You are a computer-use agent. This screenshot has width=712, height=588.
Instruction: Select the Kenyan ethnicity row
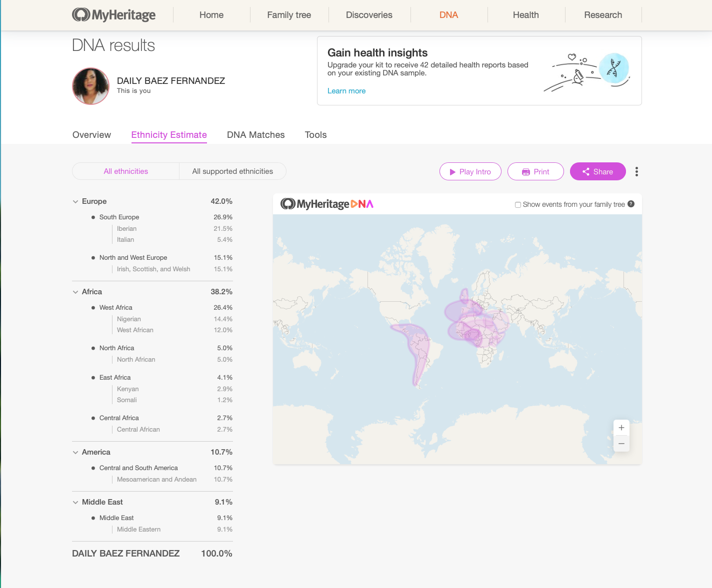point(174,389)
